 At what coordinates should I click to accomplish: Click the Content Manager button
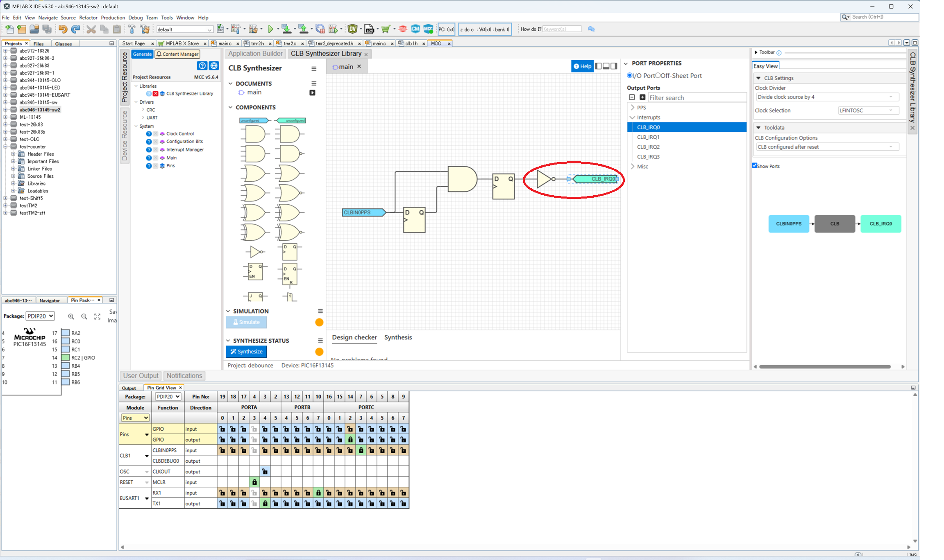point(177,54)
